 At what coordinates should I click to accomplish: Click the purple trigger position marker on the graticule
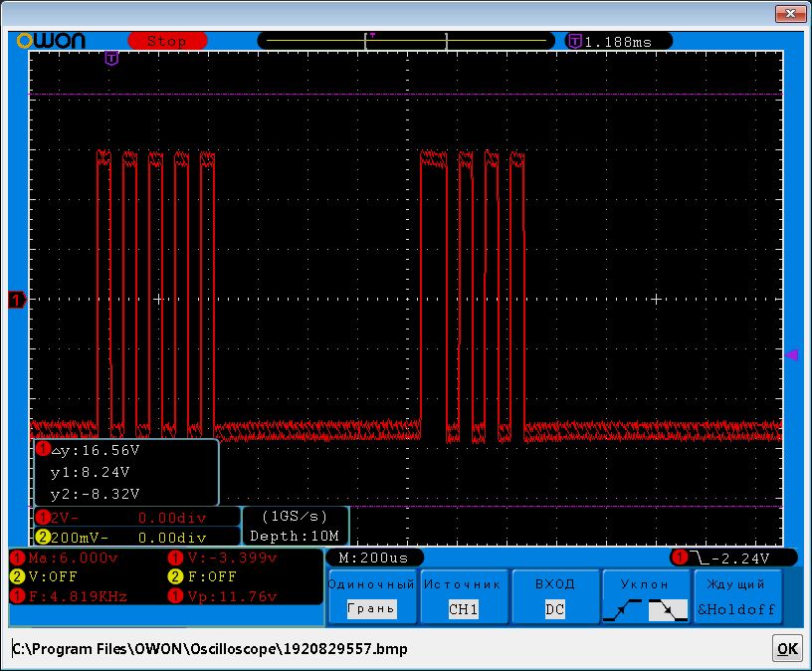point(111,58)
